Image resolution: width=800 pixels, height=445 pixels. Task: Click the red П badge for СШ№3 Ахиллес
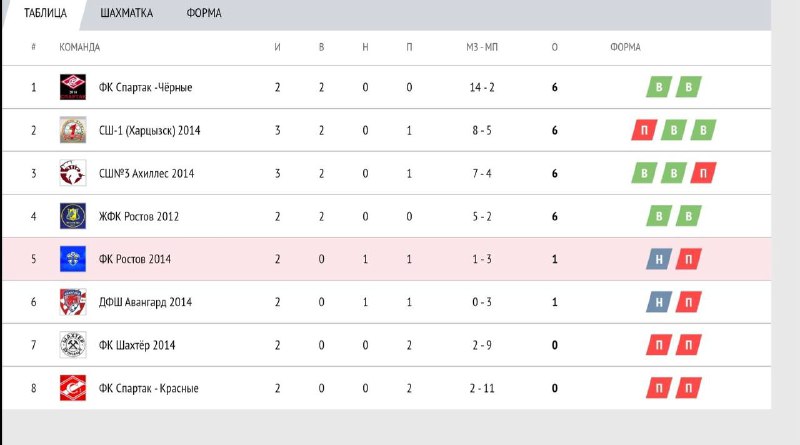(x=704, y=174)
